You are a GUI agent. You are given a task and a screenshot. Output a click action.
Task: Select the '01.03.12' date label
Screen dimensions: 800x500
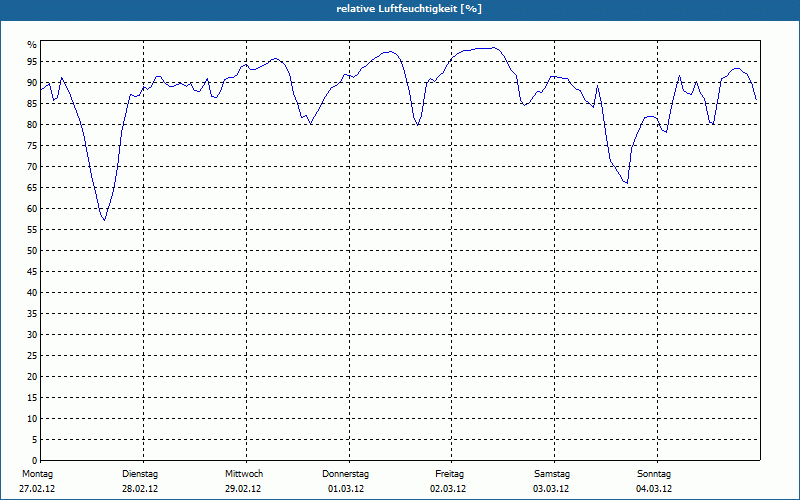[x=346, y=489]
